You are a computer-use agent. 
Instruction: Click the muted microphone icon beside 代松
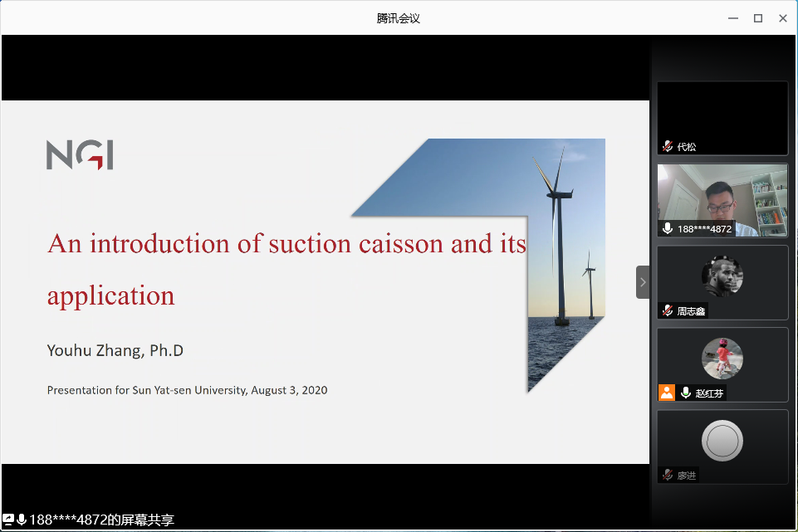(x=668, y=146)
